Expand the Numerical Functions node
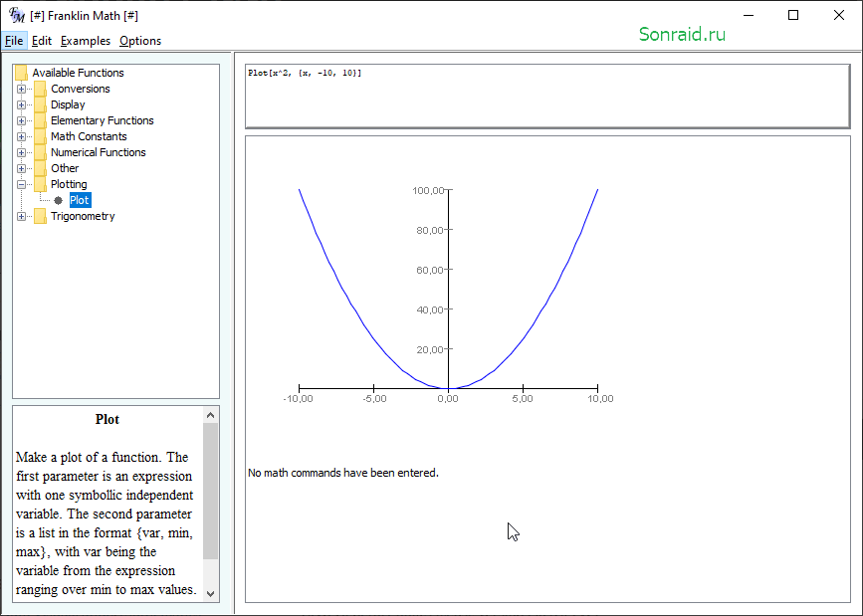 point(21,152)
